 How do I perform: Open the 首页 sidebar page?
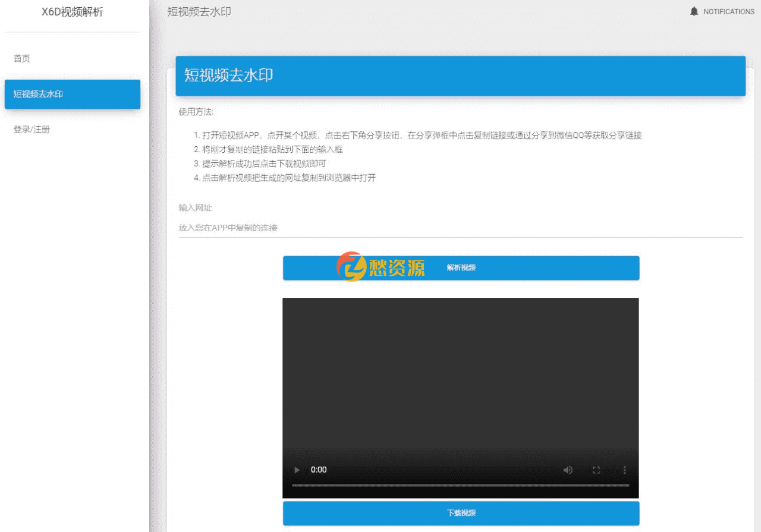(x=22, y=58)
